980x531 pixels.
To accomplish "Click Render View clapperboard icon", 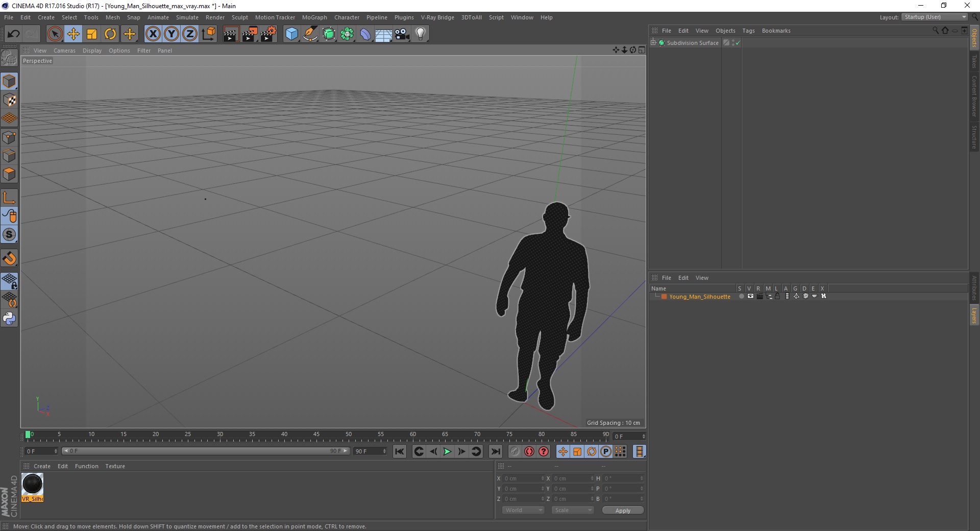I will [x=231, y=34].
